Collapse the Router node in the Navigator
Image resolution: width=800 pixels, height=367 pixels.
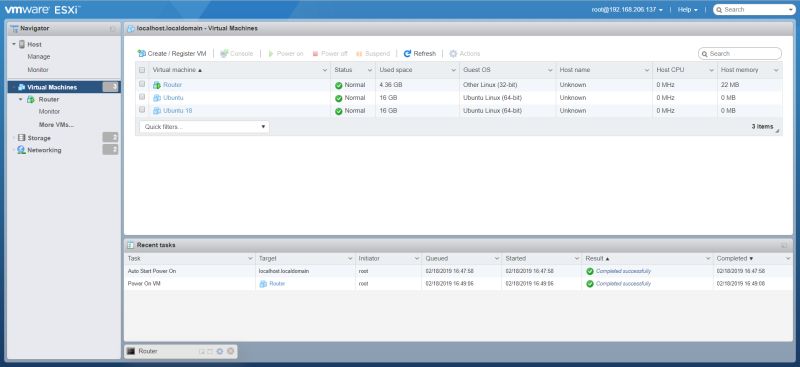coord(20,100)
